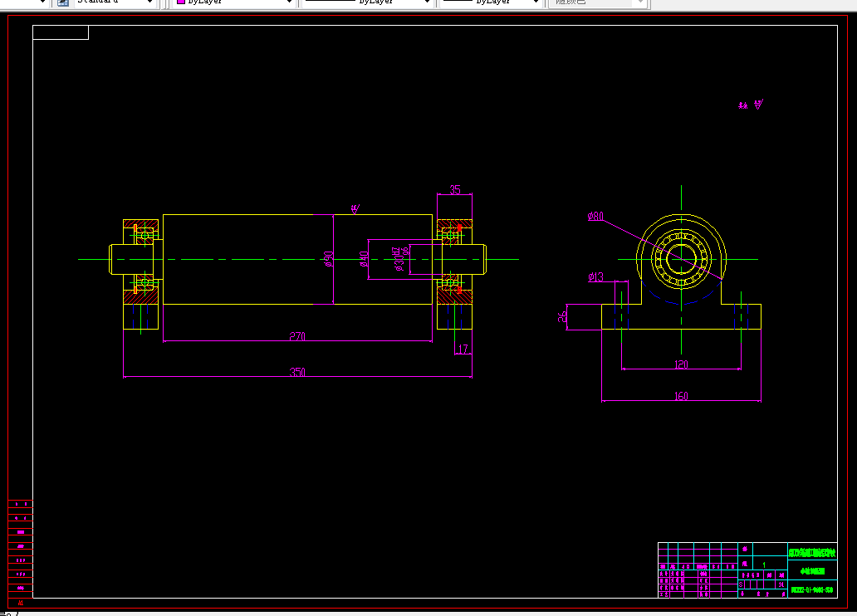Click the hatched upper housing of the left bearing
857x616 pixels.
(140, 224)
